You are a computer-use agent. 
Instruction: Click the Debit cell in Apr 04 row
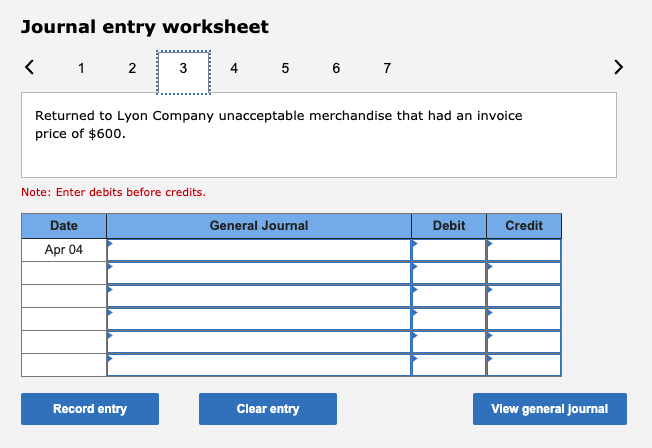[449, 250]
